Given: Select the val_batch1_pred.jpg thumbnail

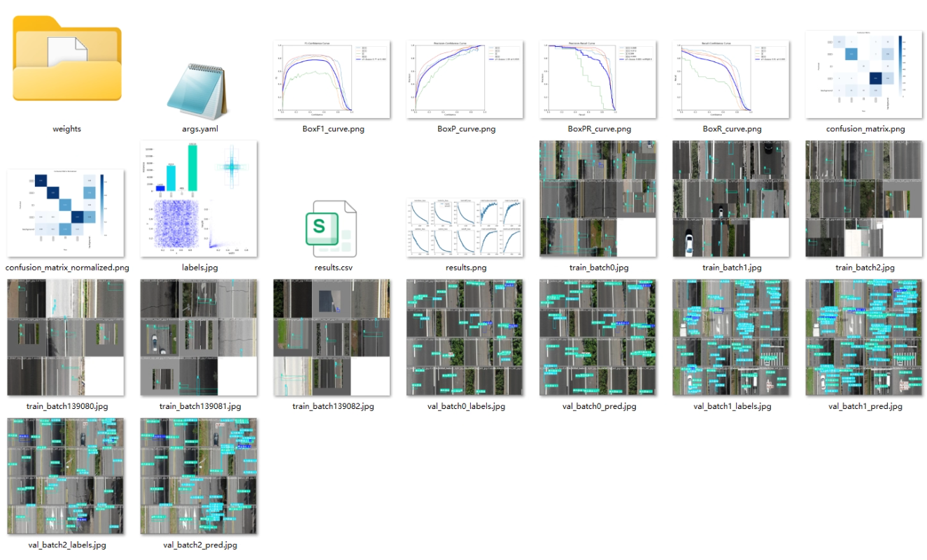Looking at the screenshot, I should [865, 338].
